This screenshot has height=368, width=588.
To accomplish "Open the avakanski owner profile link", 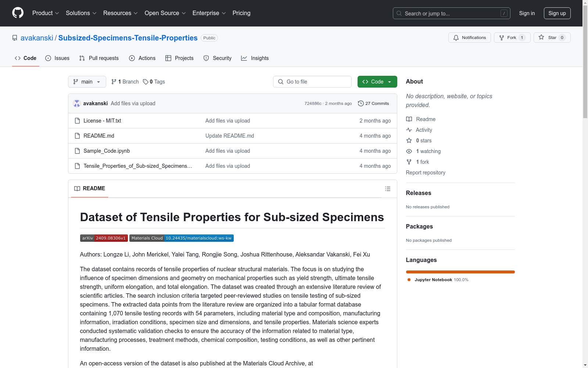I will pos(37,38).
